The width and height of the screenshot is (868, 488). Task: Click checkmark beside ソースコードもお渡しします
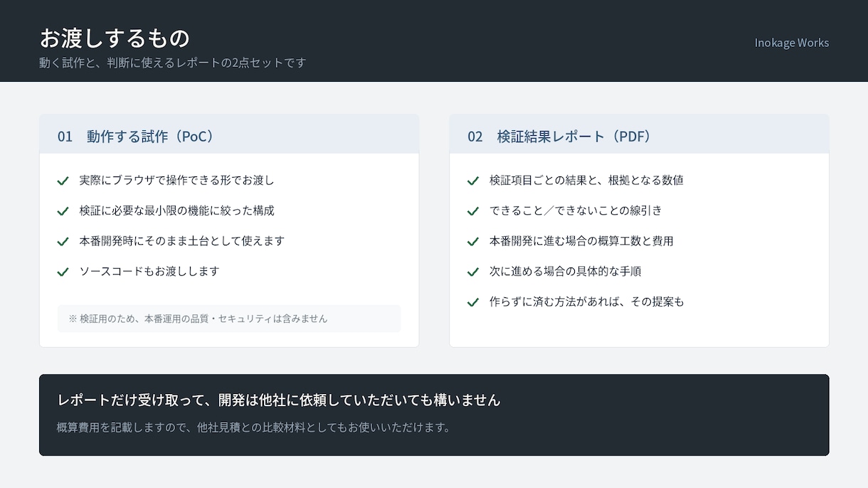tap(63, 272)
